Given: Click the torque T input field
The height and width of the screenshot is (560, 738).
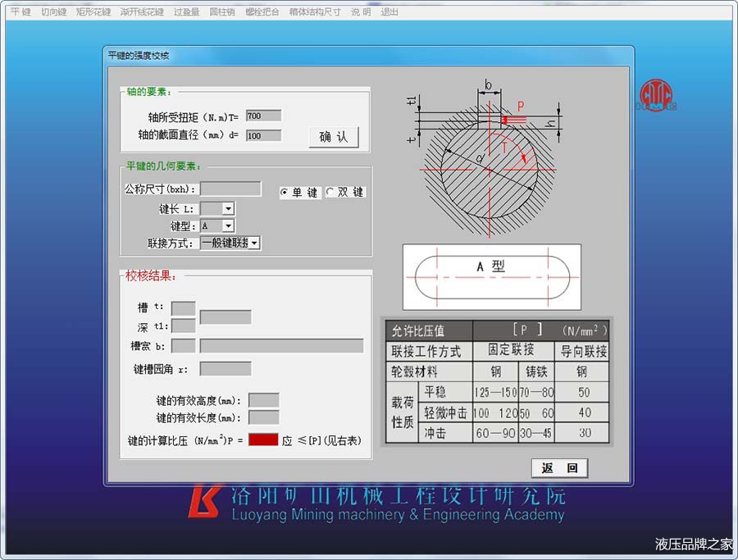Looking at the screenshot, I should pyautogui.click(x=263, y=116).
